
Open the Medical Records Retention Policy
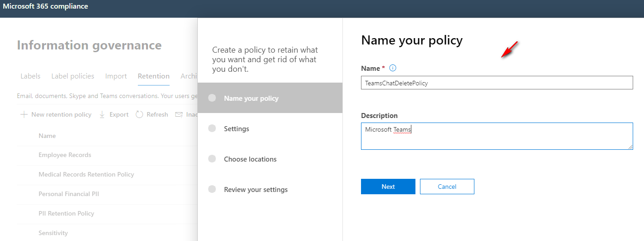tap(86, 174)
